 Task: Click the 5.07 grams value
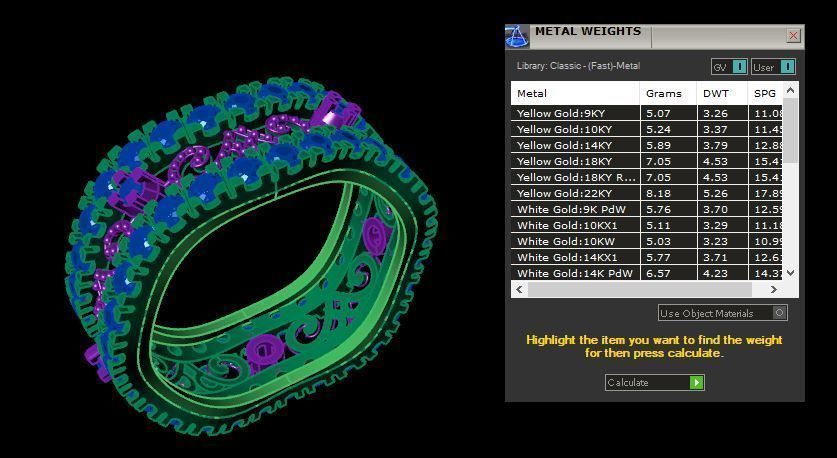[658, 113]
